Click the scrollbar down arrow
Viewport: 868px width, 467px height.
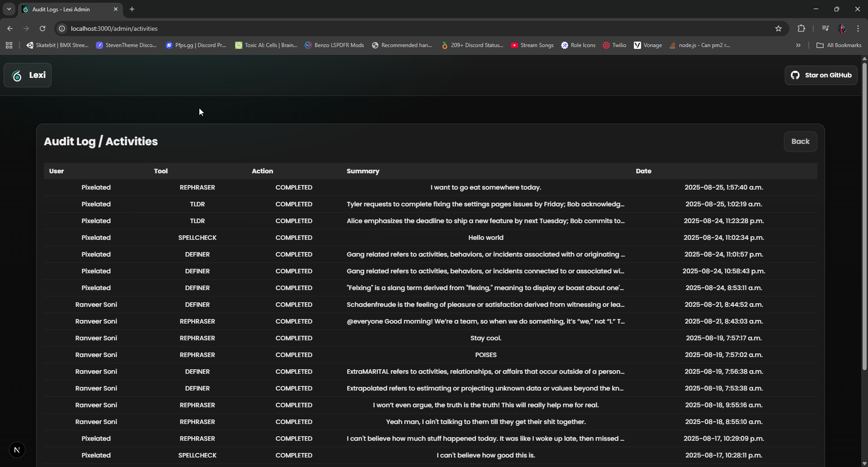(864, 463)
